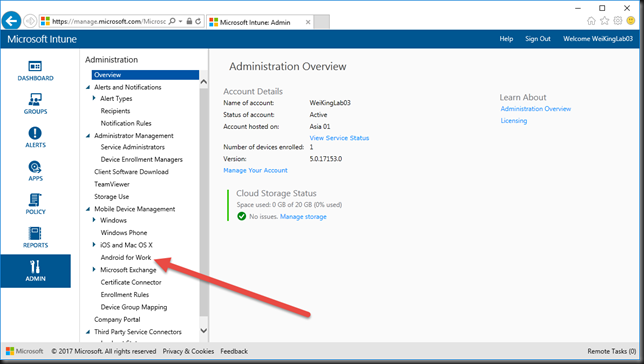This screenshot has width=644, height=364.
Task: Open browser settings gear icon
Action: pos(617,21)
